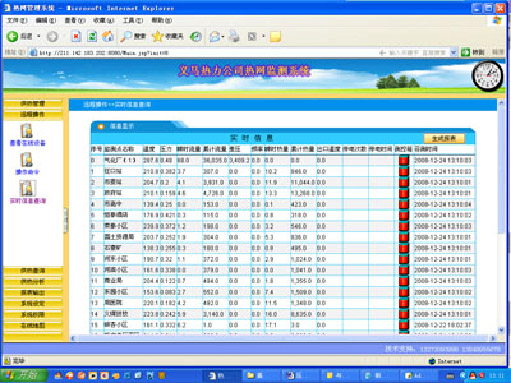The height and width of the screenshot is (383, 511).
Task: Click the yellow note icon in IE toolbar
Action: tap(275, 36)
